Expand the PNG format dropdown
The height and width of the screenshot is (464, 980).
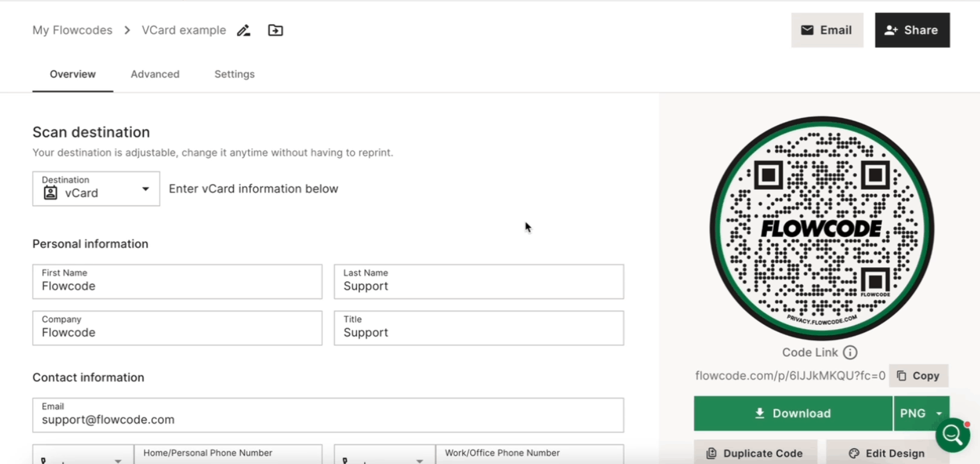[x=921, y=413]
